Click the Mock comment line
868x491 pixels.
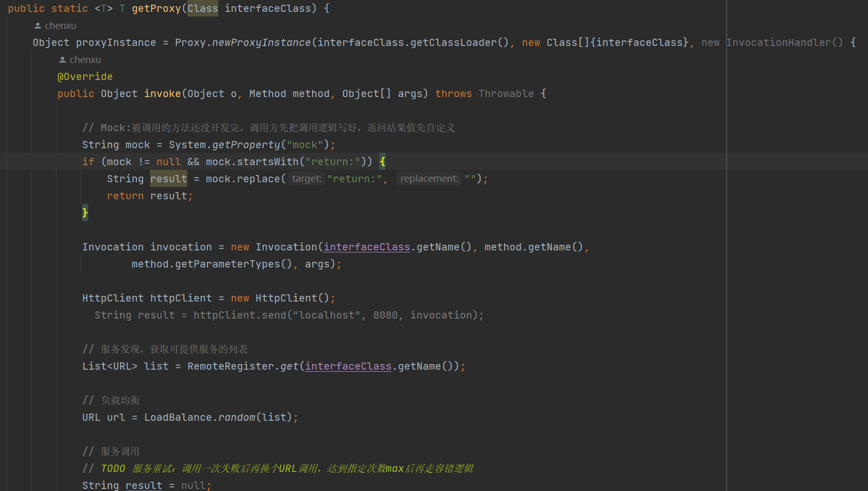(268, 128)
